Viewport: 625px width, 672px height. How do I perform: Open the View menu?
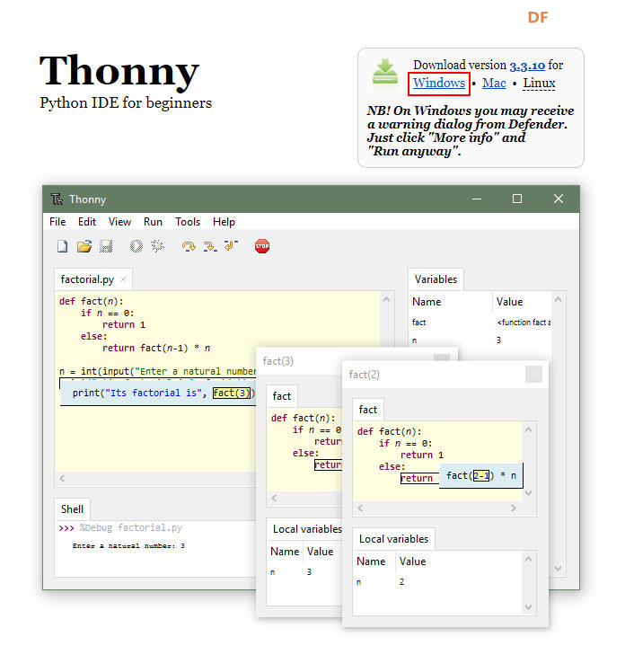click(119, 222)
